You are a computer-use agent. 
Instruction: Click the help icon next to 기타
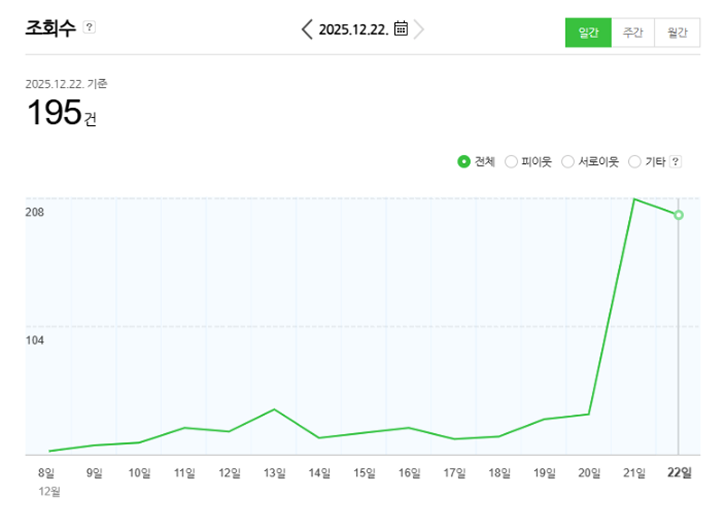pos(675,161)
